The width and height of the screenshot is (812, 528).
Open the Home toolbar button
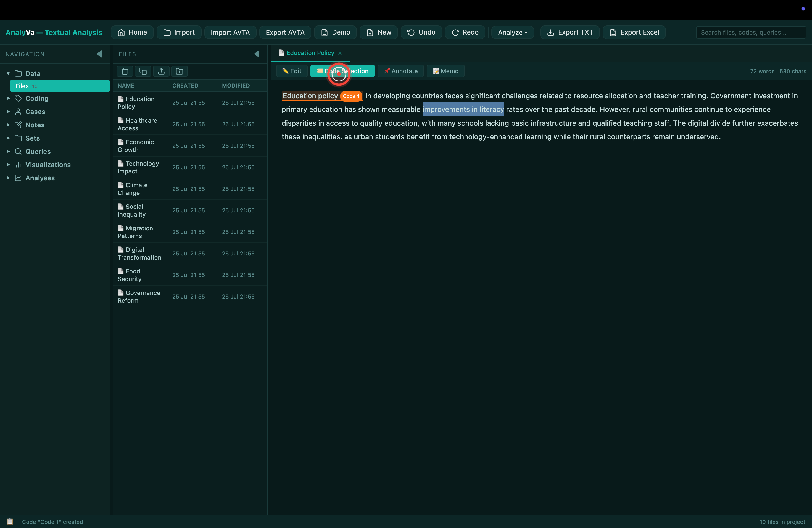tap(132, 32)
